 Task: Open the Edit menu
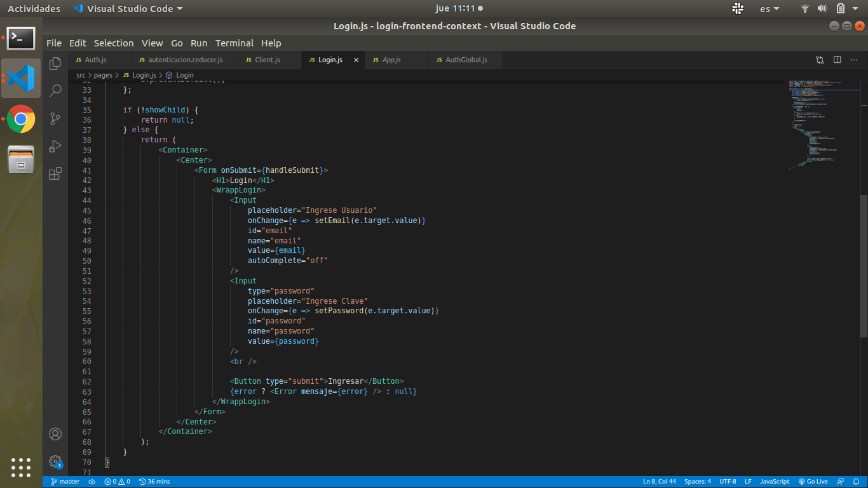(x=78, y=43)
